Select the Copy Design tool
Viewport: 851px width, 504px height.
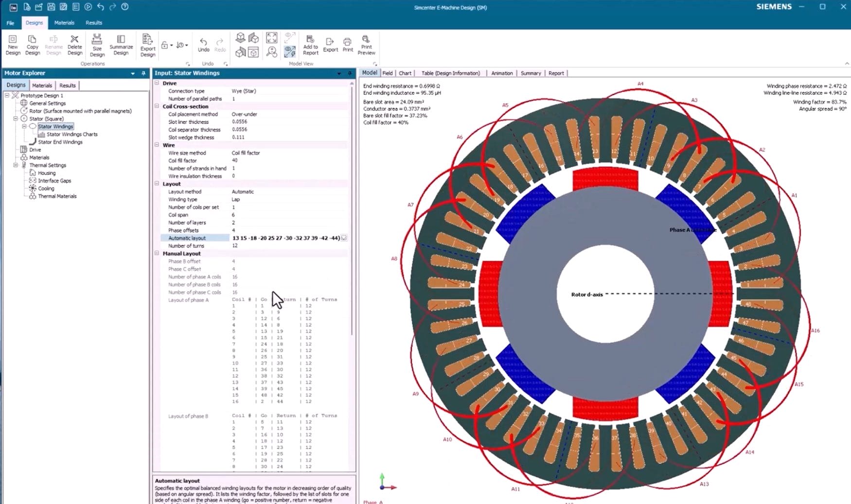click(x=32, y=44)
